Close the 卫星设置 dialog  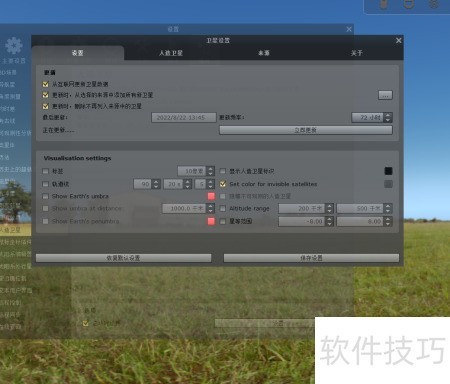(x=399, y=40)
